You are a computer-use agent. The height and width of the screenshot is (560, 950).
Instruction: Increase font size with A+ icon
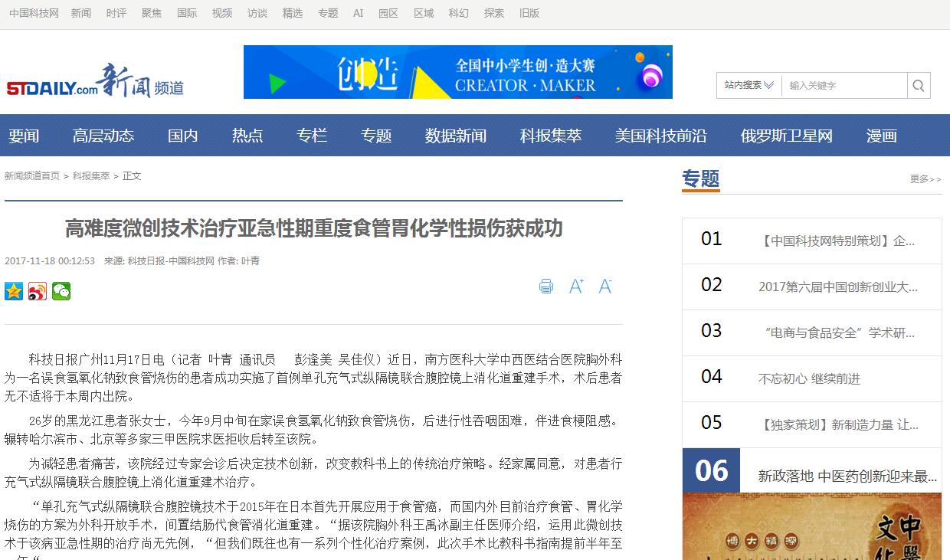pyautogui.click(x=576, y=287)
